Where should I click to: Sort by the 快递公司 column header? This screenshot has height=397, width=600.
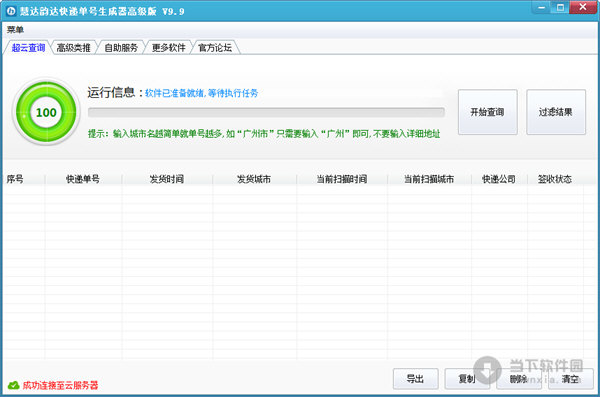[499, 179]
